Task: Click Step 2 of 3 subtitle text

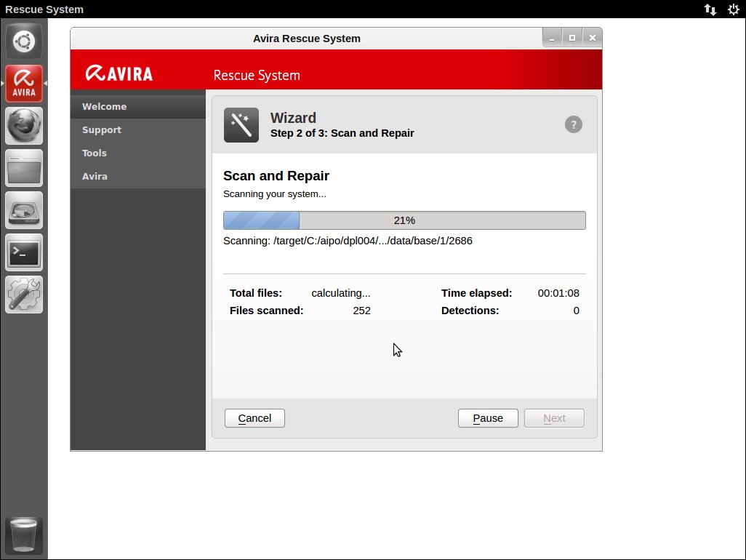Action: coord(342,133)
